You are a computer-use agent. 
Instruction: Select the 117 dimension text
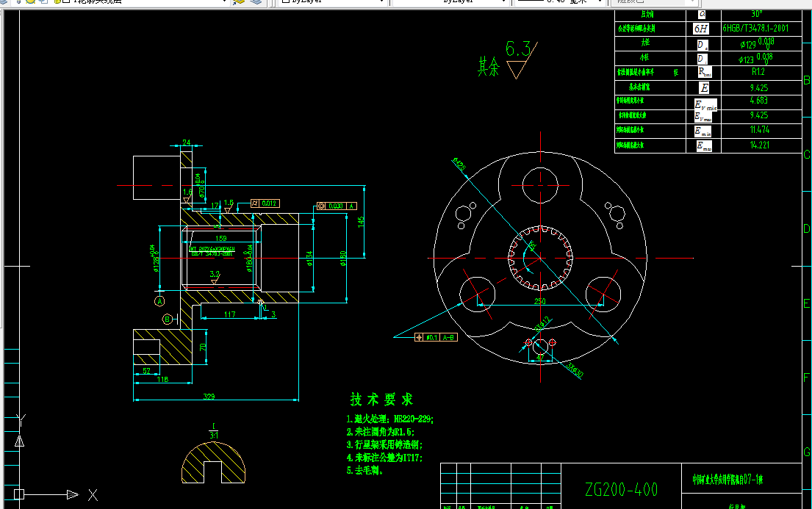click(229, 314)
